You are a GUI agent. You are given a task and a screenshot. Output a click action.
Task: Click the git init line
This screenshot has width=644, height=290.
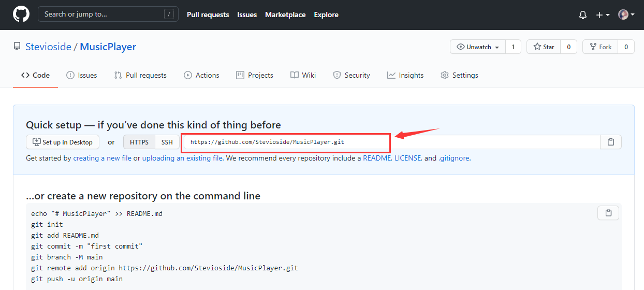[47, 224]
